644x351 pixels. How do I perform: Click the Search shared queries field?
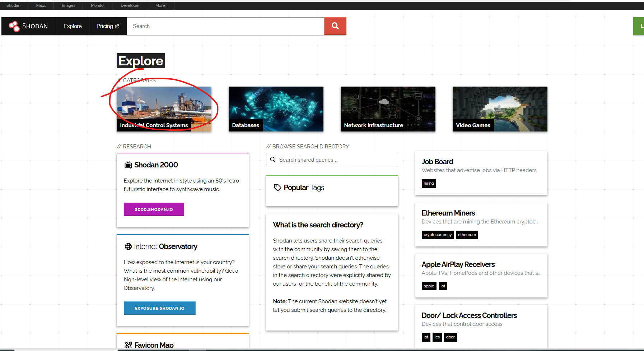332,160
